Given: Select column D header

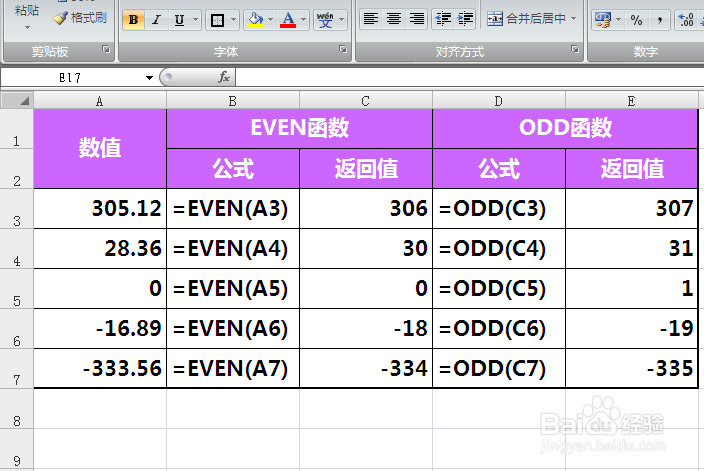Looking at the screenshot, I should click(x=498, y=101).
